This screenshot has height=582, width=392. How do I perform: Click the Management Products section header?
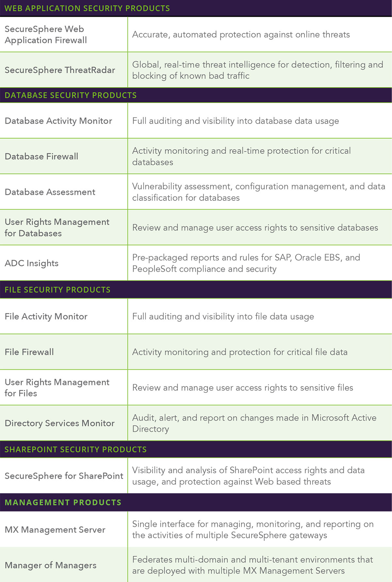click(63, 502)
